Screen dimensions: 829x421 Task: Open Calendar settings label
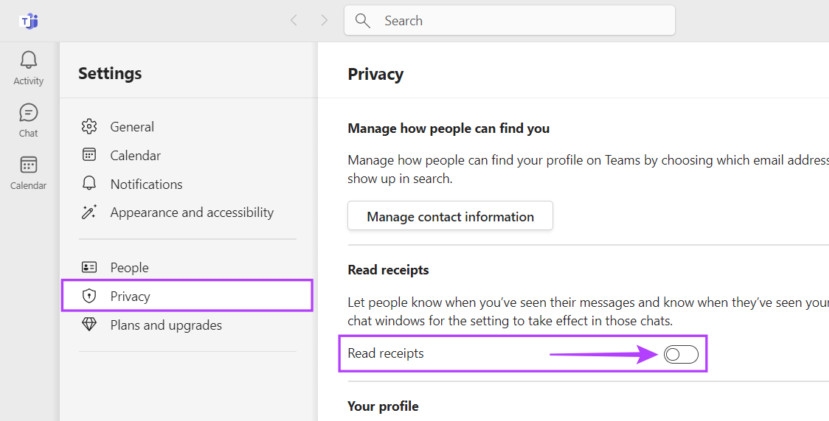tap(135, 155)
